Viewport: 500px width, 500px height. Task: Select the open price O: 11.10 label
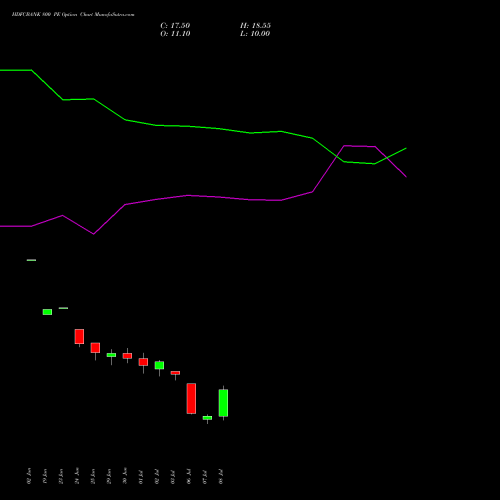[x=175, y=34]
